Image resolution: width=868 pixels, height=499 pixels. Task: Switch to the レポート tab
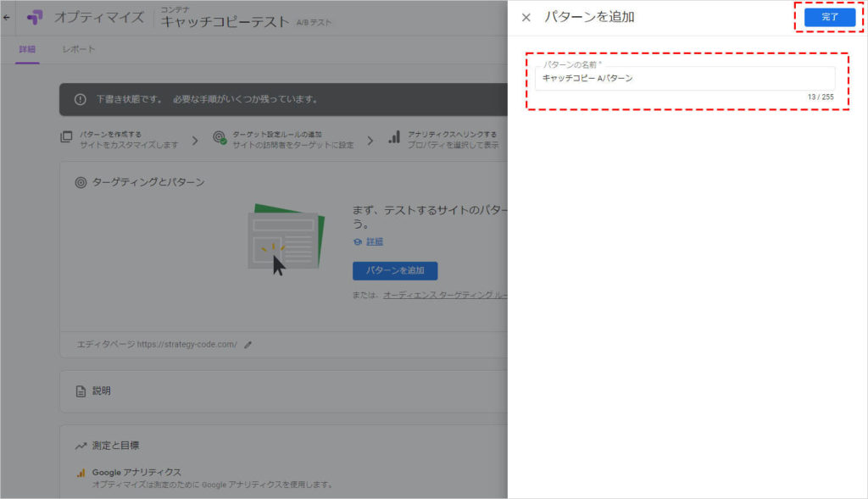coord(79,49)
